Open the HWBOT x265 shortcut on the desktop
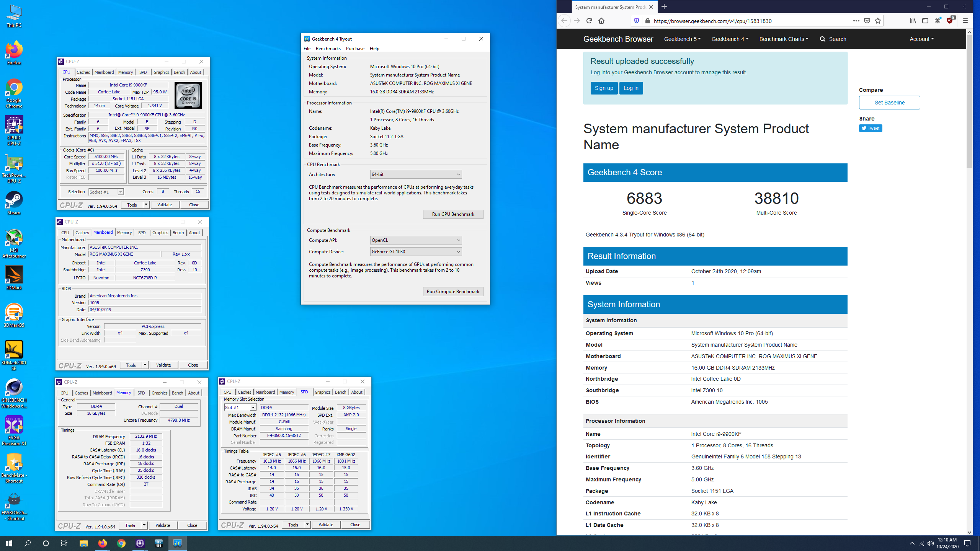 [14, 506]
